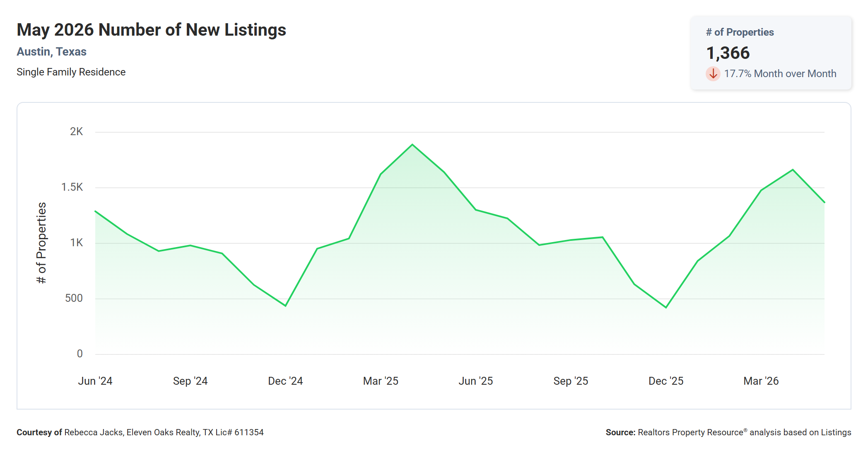Click the '500' y-axis label
The height and width of the screenshot is (456, 868).
74,298
